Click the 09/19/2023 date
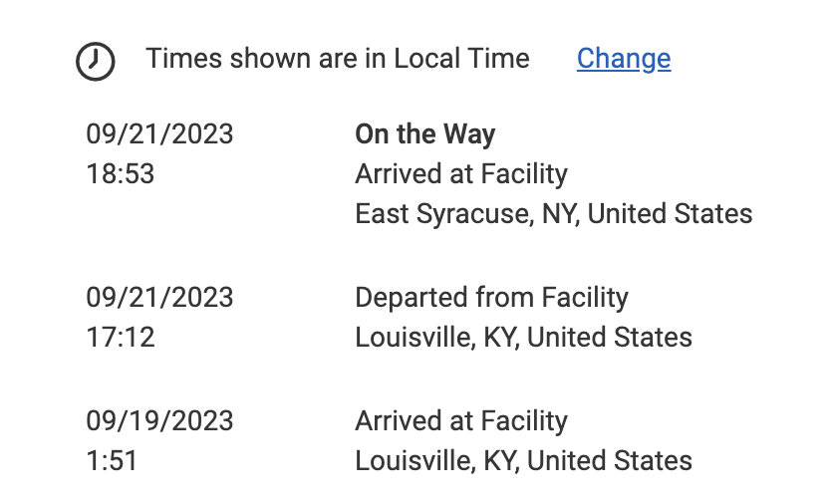 pyautogui.click(x=159, y=420)
